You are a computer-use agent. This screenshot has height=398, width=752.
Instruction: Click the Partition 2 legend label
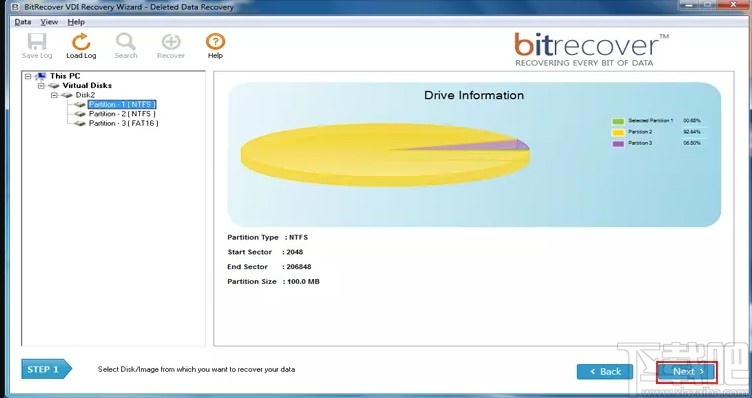[640, 132]
